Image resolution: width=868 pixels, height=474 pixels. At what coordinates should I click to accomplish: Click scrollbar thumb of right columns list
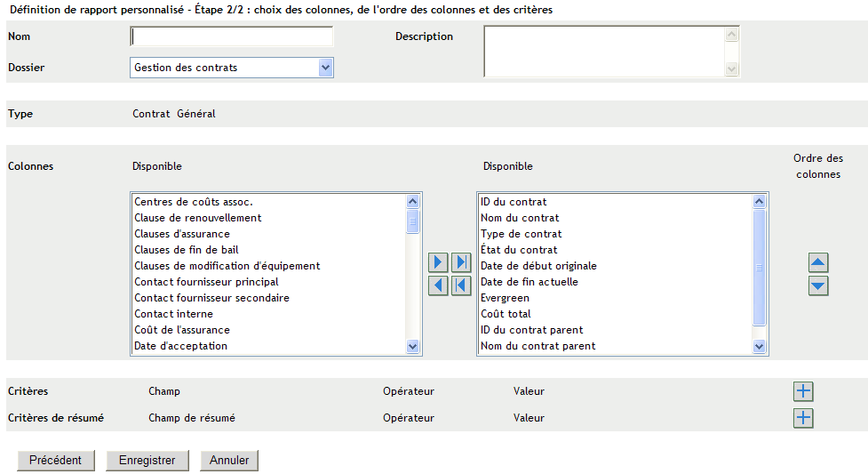759,267
